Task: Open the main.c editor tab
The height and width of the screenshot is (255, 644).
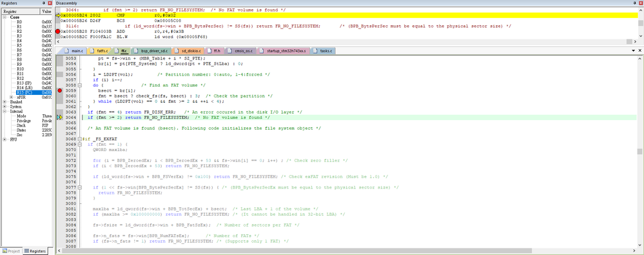Action: [x=74, y=51]
